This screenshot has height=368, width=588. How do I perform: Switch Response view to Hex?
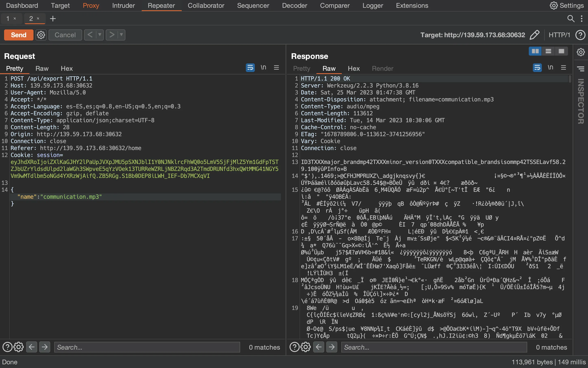(354, 68)
